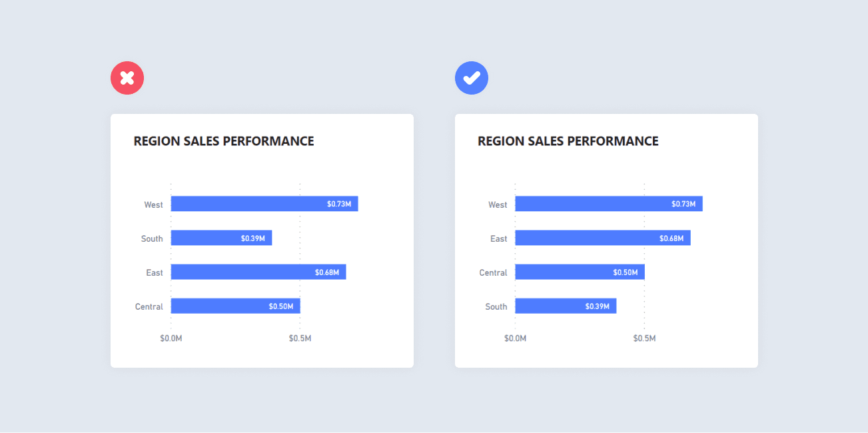Screen dimensions: 868x433
Task: Click the South axis label in the unsorted chart
Action: tap(152, 238)
